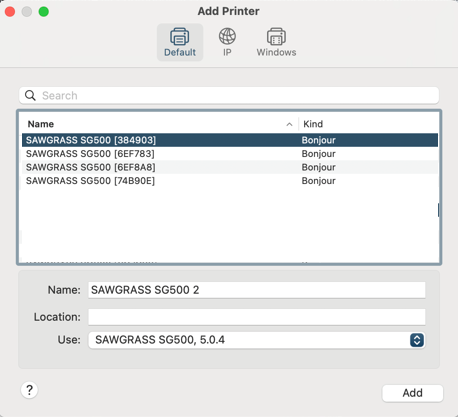
Task: Click the magnifying glass search icon
Action: click(x=30, y=96)
